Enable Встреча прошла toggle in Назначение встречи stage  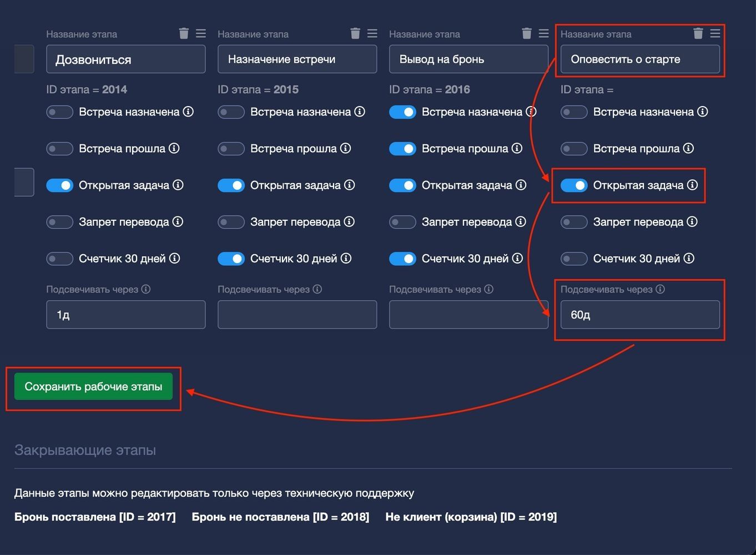tap(231, 149)
